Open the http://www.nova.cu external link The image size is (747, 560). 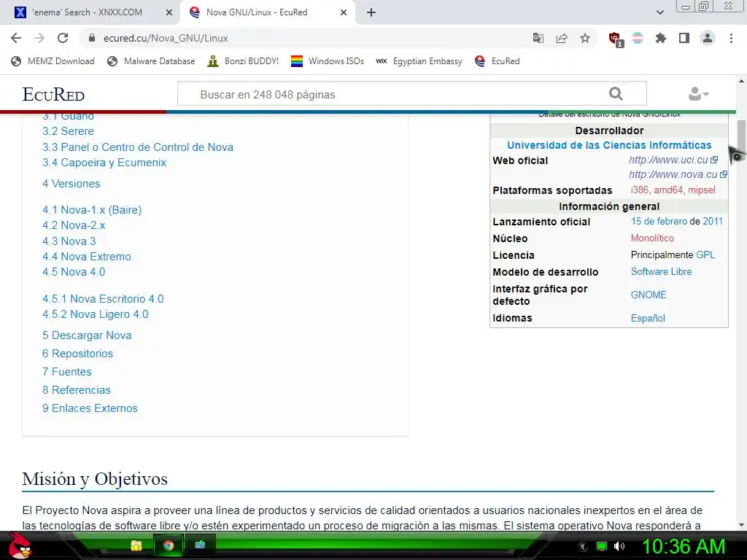pos(678,175)
